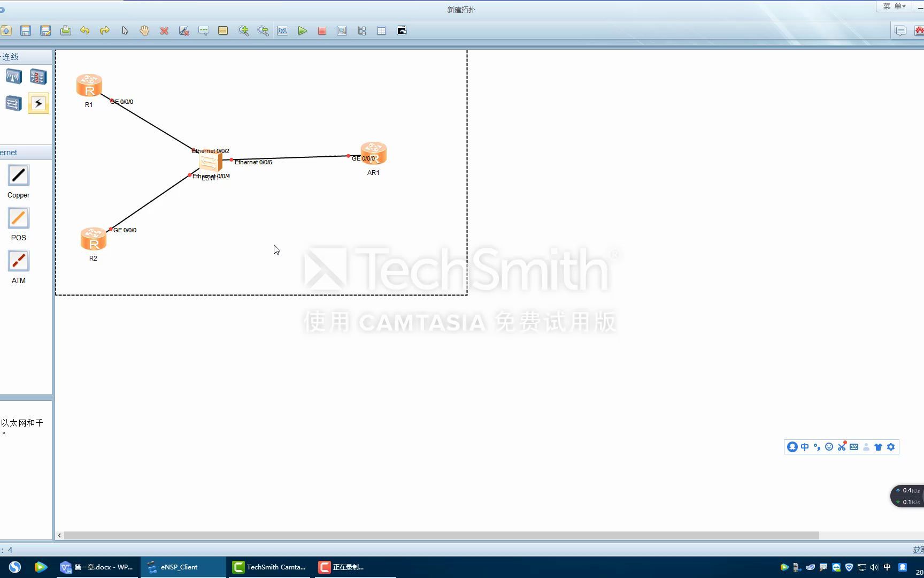Open the forum message icon
Screen dimensions: 924x578
[x=900, y=31]
